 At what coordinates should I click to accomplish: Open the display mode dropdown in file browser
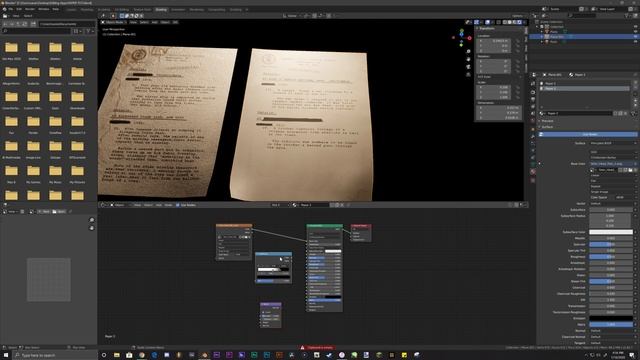77,31
